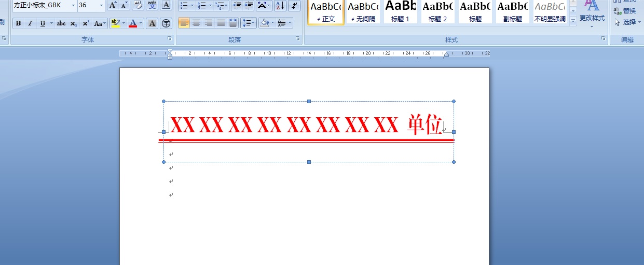Toggle superscript formatting
The image size is (644, 265).
click(x=86, y=23)
